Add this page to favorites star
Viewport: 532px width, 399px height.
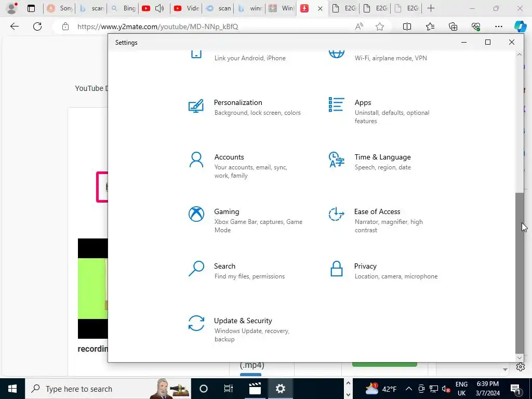tap(380, 26)
